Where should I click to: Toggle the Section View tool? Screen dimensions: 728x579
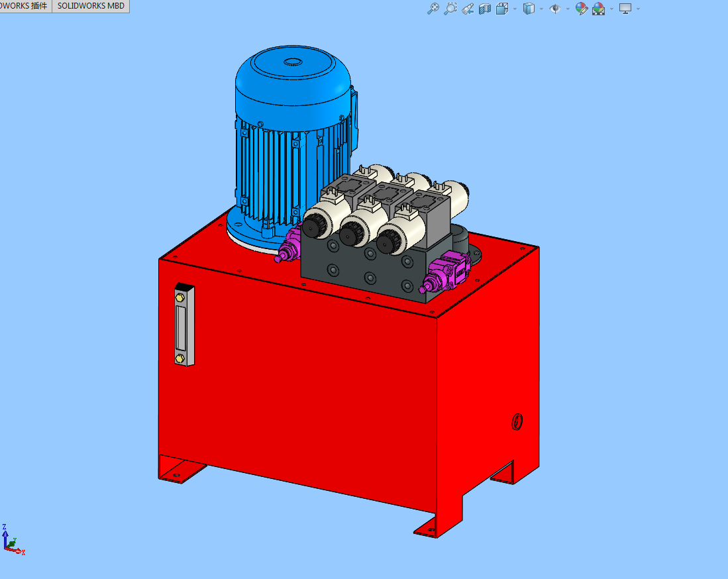(x=484, y=9)
